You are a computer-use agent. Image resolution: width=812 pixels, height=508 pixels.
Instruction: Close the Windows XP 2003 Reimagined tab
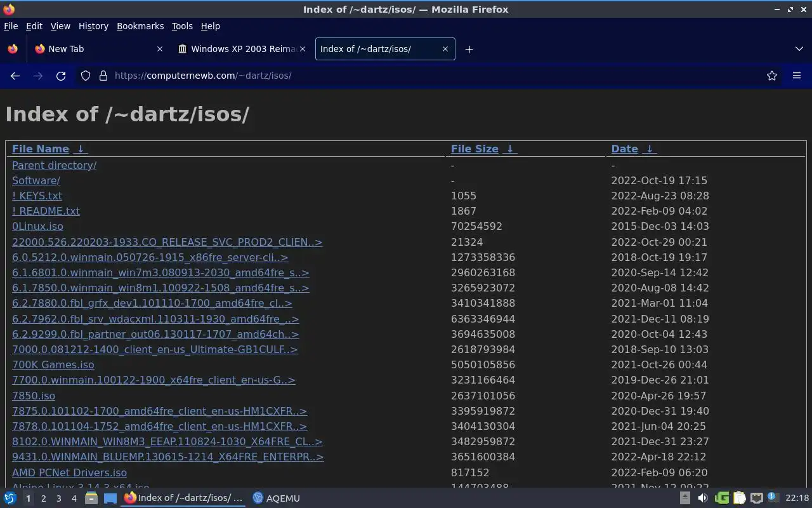click(x=302, y=49)
